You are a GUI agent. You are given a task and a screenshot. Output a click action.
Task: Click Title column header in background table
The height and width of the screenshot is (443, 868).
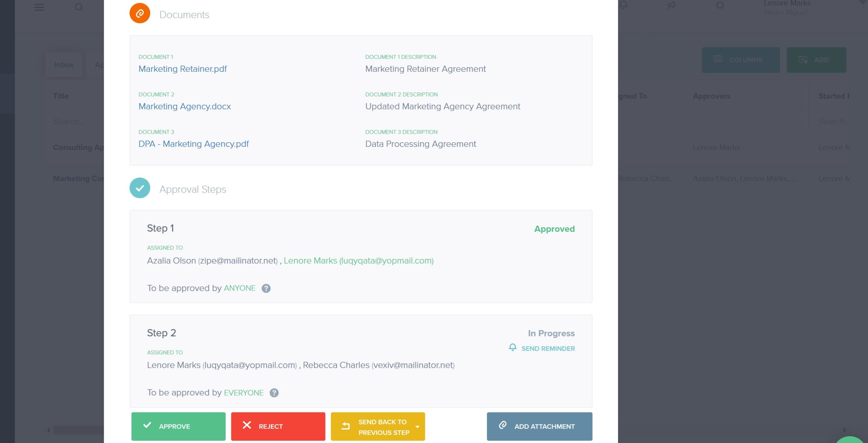tap(61, 96)
